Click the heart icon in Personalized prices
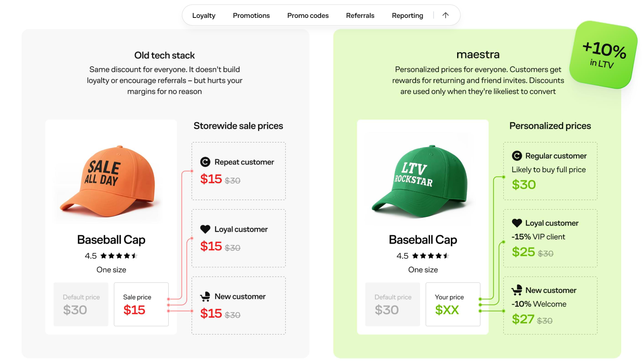This screenshot has width=644, height=362. 516,223
